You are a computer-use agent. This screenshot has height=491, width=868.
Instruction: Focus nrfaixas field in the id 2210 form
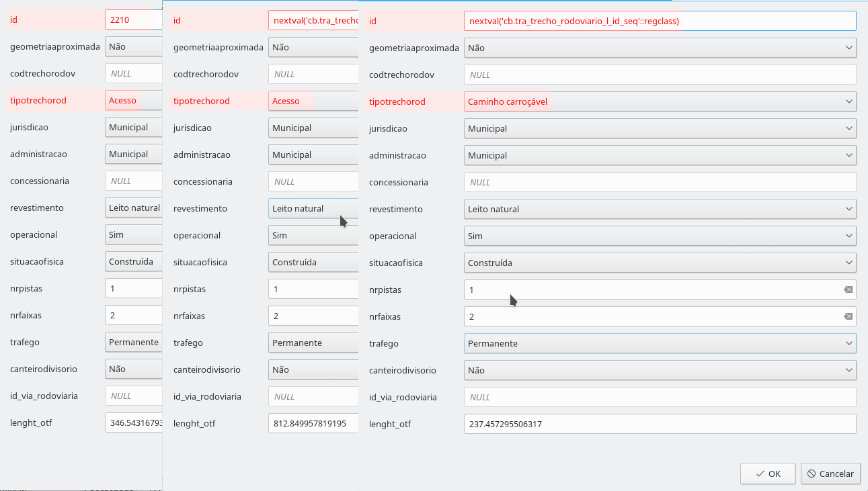click(x=134, y=315)
